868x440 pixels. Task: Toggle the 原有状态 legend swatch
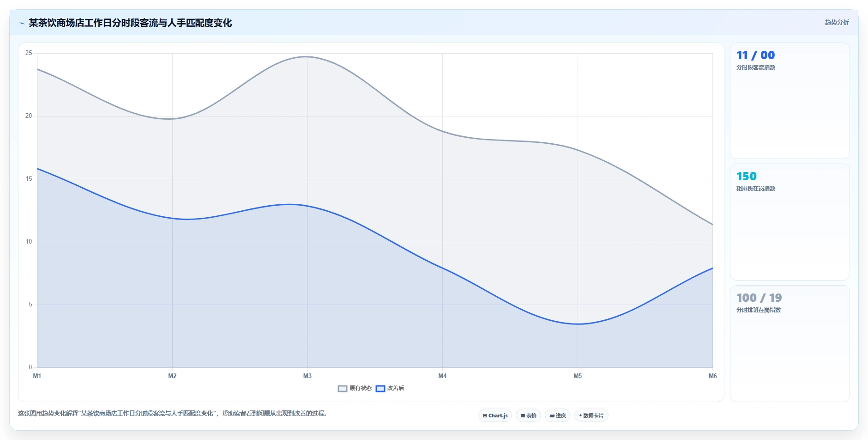pos(343,388)
